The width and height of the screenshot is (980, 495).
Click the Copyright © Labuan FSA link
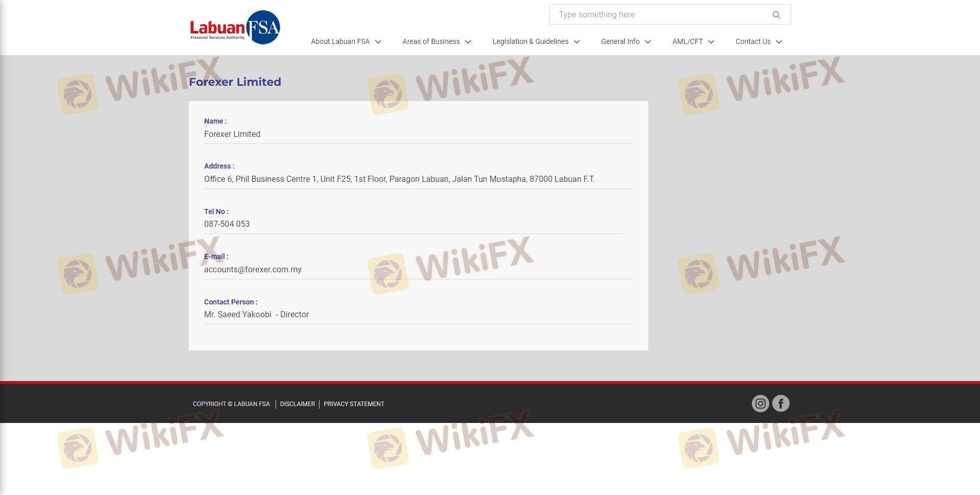tap(231, 404)
